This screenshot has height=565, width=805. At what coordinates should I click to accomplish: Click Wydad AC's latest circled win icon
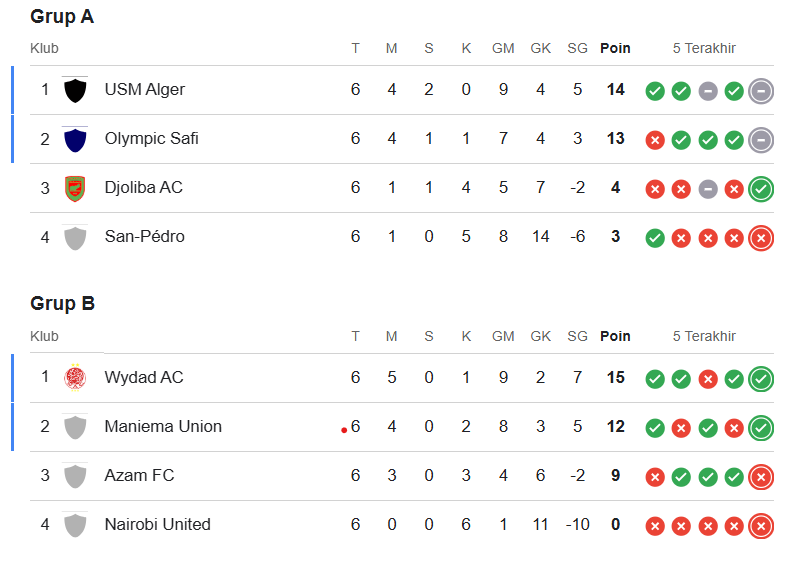click(760, 378)
